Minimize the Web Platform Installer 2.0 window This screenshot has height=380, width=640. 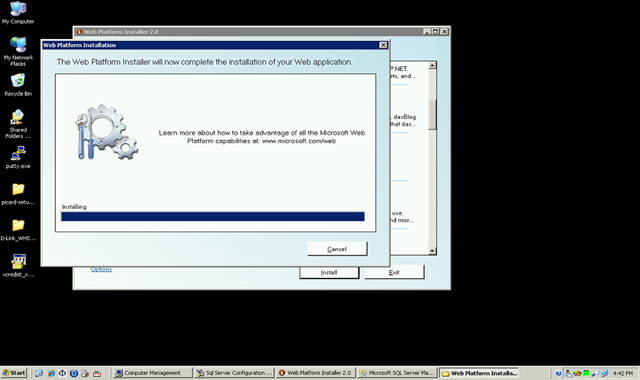click(x=427, y=31)
